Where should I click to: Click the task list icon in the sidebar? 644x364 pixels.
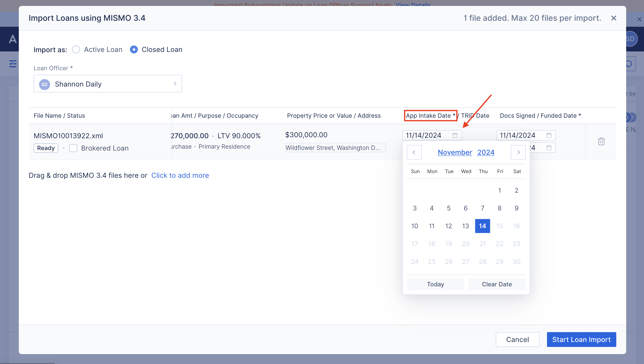click(x=13, y=64)
